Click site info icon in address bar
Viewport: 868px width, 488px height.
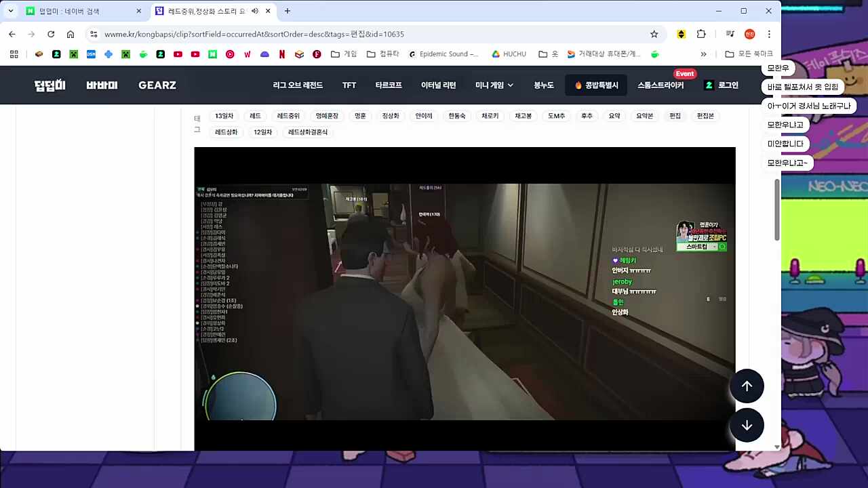tap(94, 34)
